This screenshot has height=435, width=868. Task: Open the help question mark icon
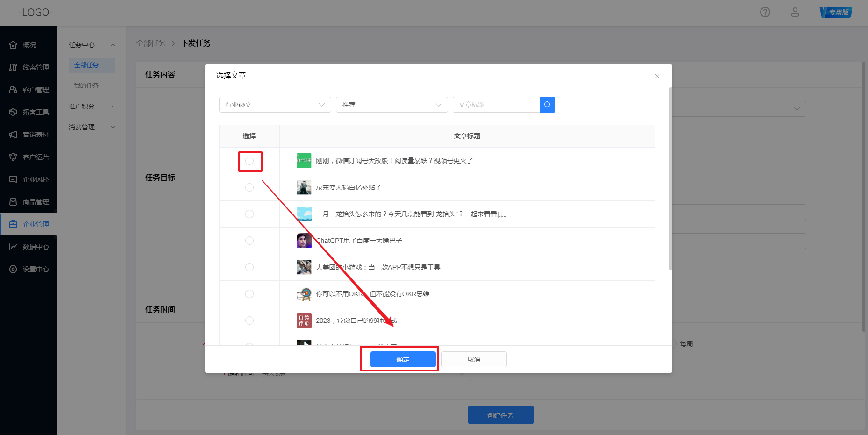pos(765,13)
